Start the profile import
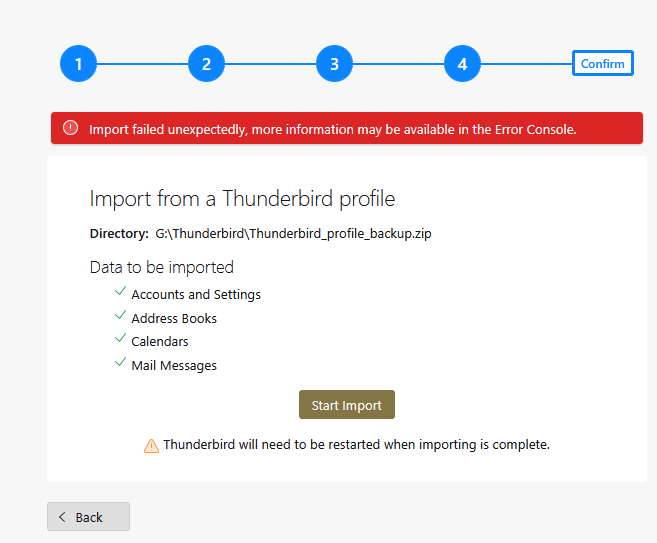Image resolution: width=657 pixels, height=543 pixels. (x=347, y=405)
